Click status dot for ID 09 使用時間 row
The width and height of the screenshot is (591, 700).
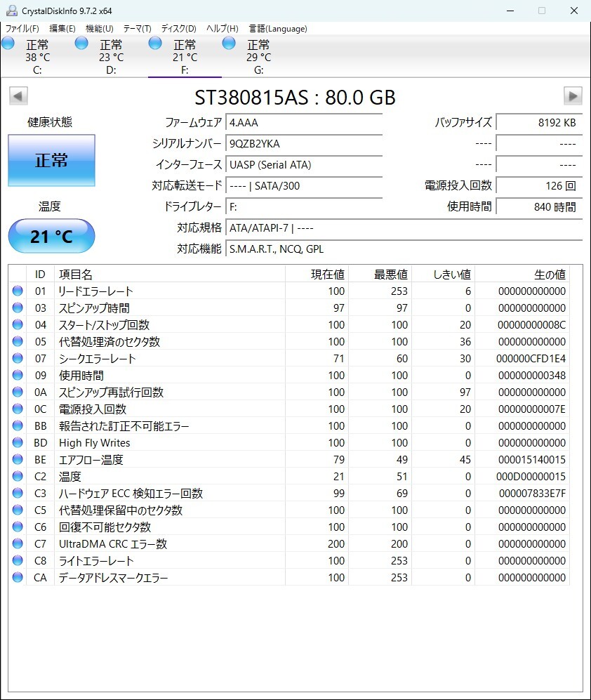pos(18,376)
